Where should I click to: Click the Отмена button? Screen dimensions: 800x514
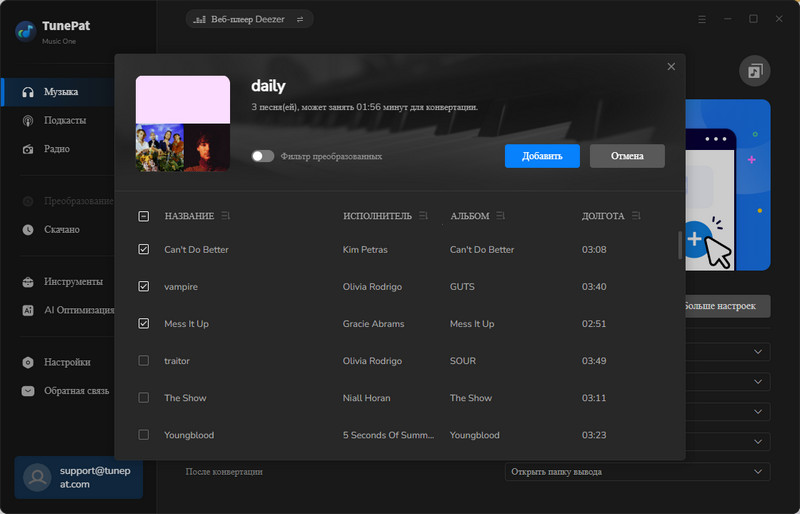(627, 156)
